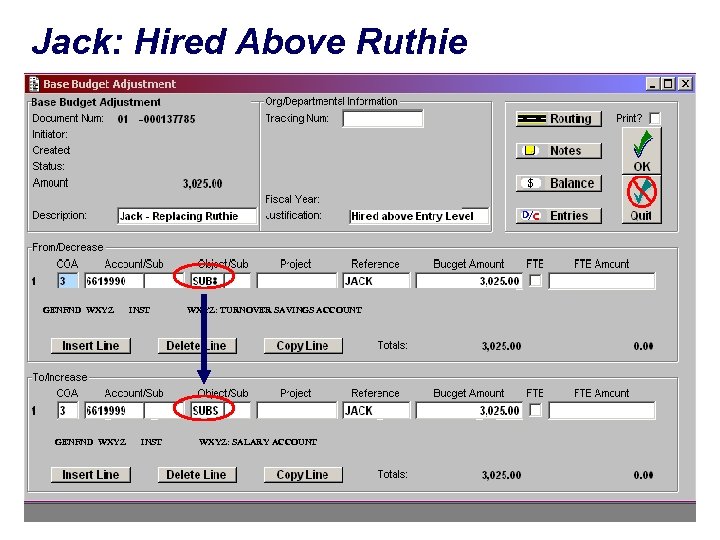Click the COA field in From/Decrease
Image resolution: width=720 pixels, height=540 pixels.
click(x=68, y=281)
